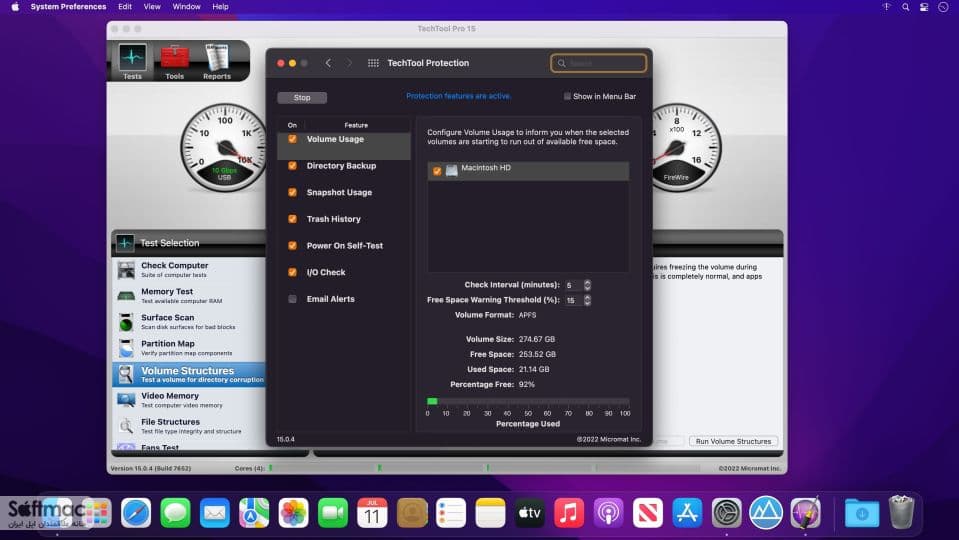959x540 pixels.
Task: Open the Tools toolbox icon
Action: [x=174, y=61]
